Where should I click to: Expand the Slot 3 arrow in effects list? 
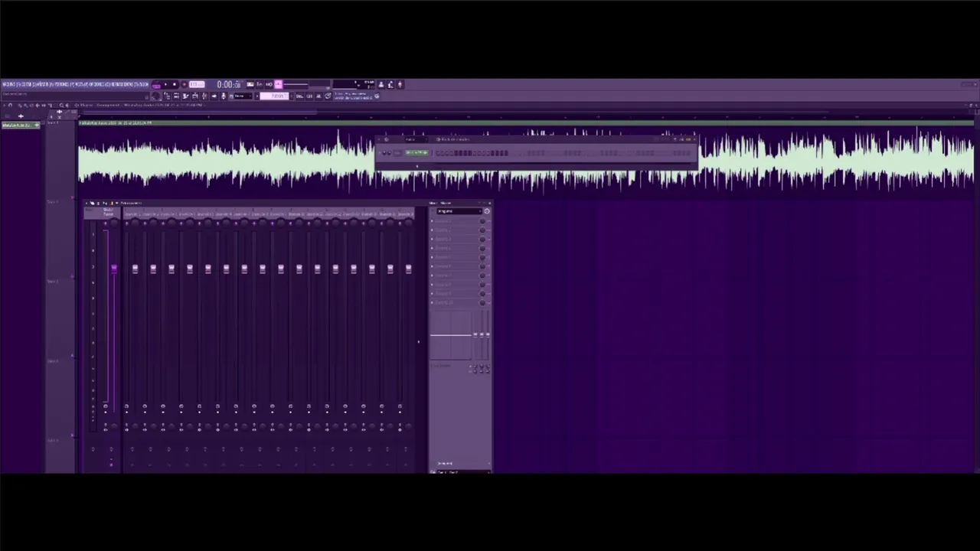pos(432,239)
